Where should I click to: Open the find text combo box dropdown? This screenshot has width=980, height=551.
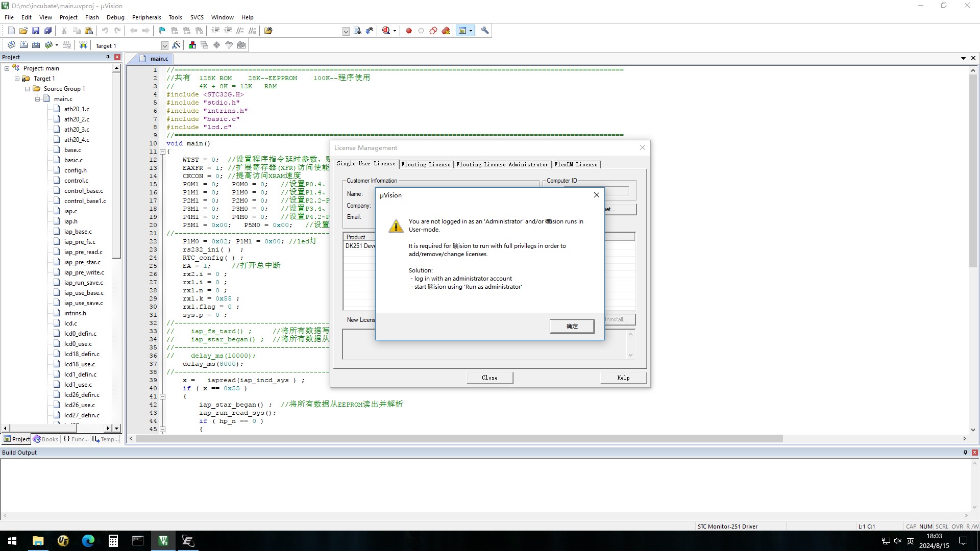tap(346, 31)
